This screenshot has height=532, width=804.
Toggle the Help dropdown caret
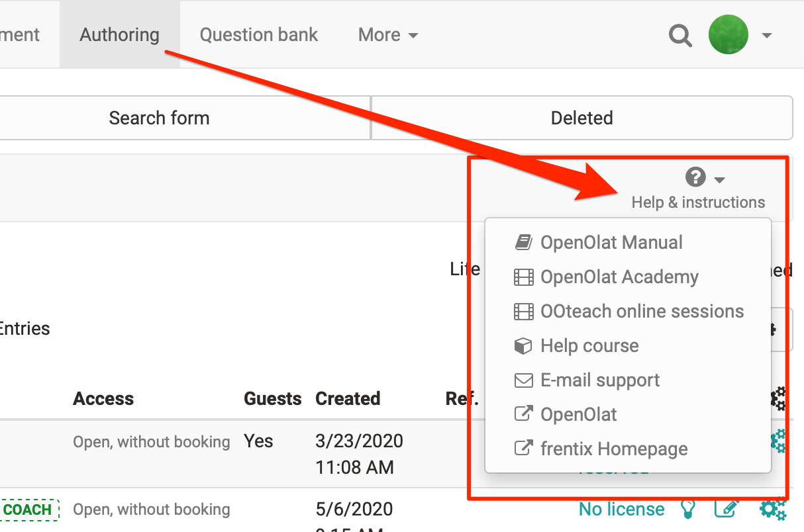click(720, 179)
